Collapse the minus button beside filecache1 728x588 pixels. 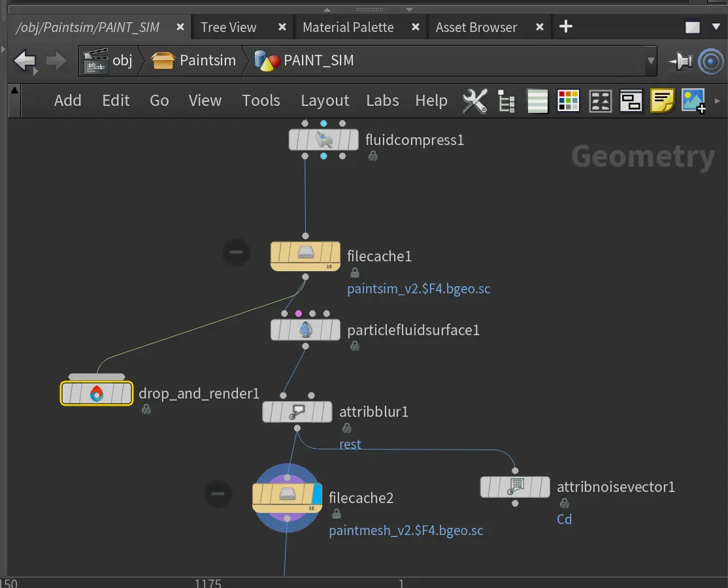[236, 252]
